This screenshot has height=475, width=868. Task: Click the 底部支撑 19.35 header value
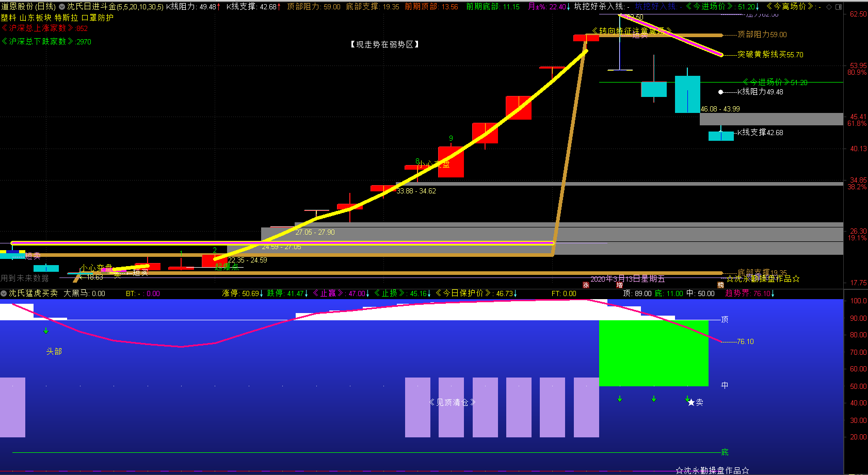[373, 7]
